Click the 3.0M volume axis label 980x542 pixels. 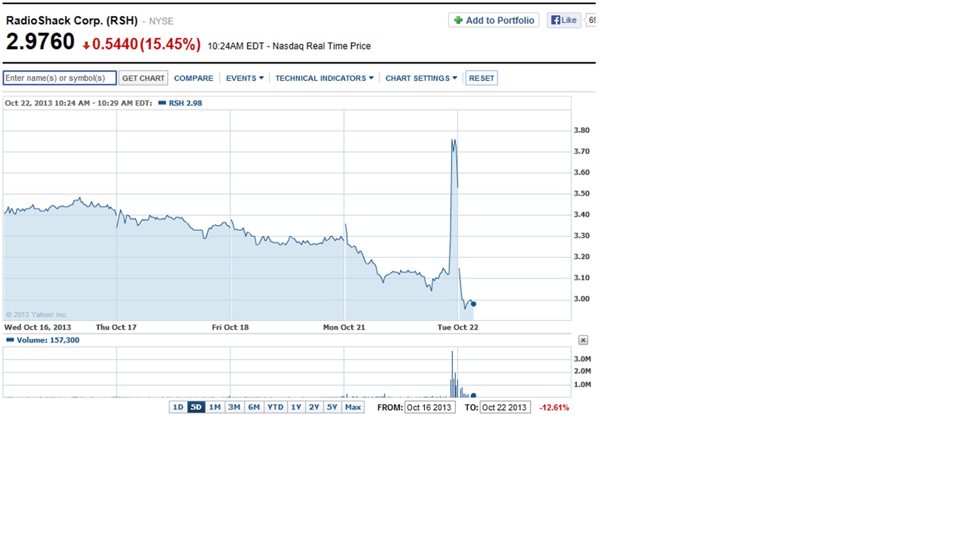pos(582,359)
